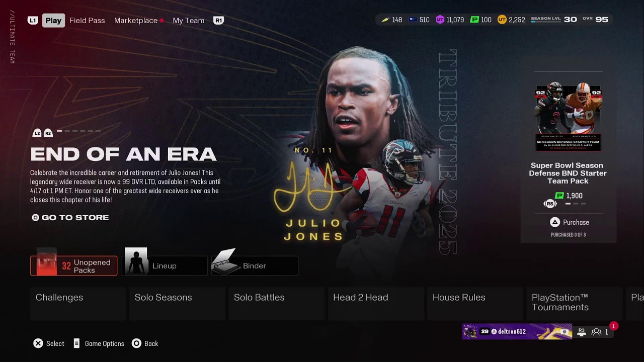Purchase the Defense BND Starter Team Pack
Image resolution: width=644 pixels, height=362 pixels.
point(569,222)
